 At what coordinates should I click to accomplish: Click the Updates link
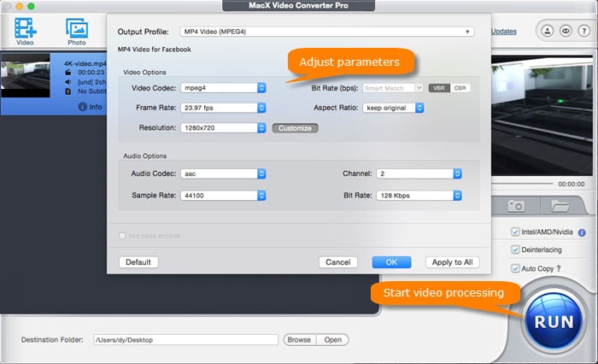(504, 32)
